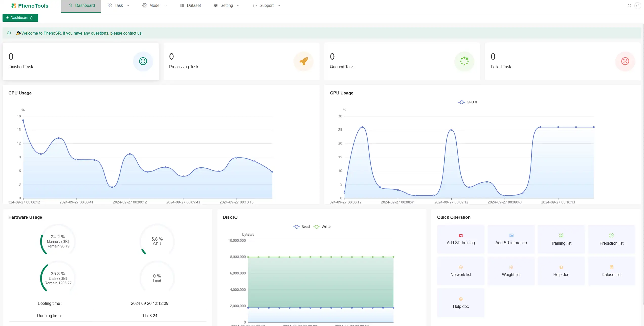644x326 pixels.
Task: Click the Add SR training icon
Action: [x=461, y=236]
